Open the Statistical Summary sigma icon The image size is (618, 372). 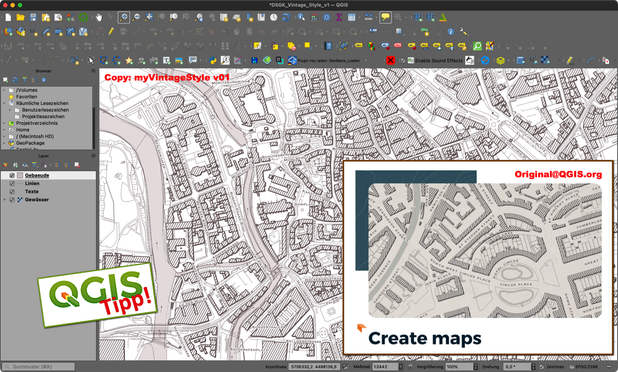coord(339,17)
